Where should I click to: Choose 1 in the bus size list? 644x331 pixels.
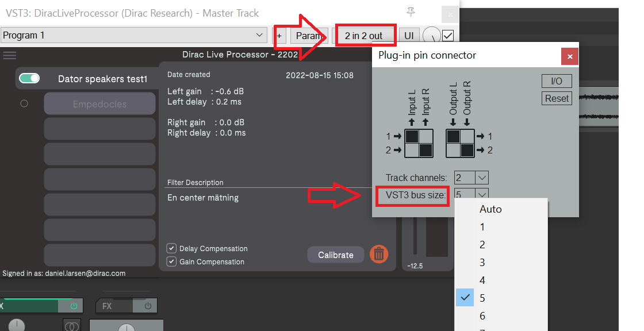[x=501, y=226]
